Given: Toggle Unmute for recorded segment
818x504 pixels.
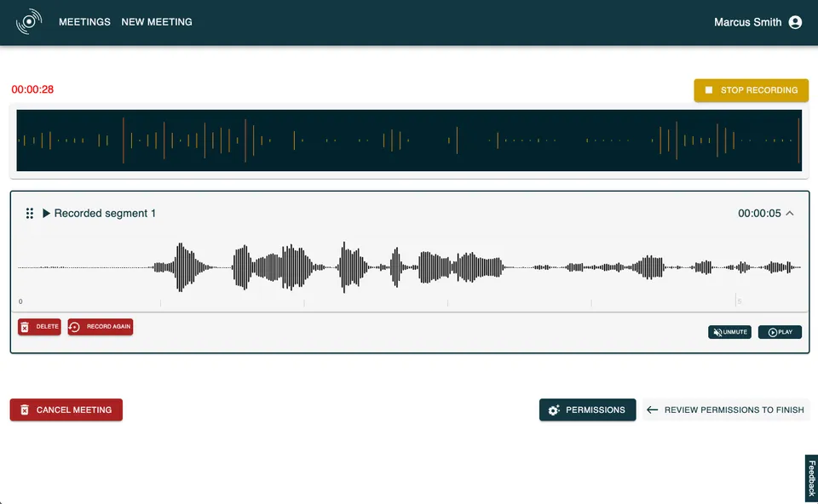Looking at the screenshot, I should click(729, 332).
